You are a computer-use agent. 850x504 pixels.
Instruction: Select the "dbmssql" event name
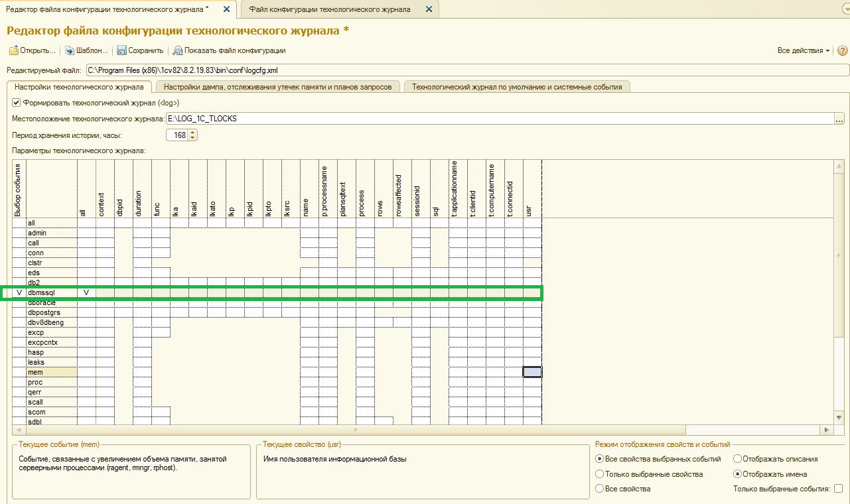pos(52,292)
